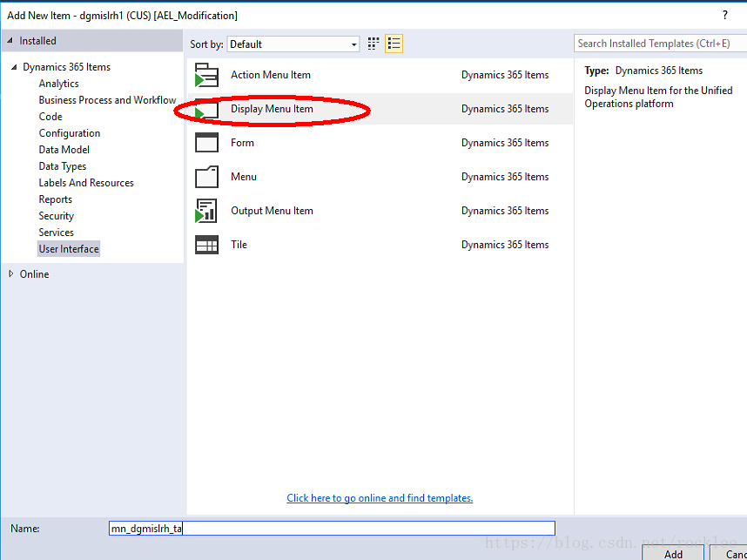Select the User Interface category
747x560 pixels.
tap(69, 249)
